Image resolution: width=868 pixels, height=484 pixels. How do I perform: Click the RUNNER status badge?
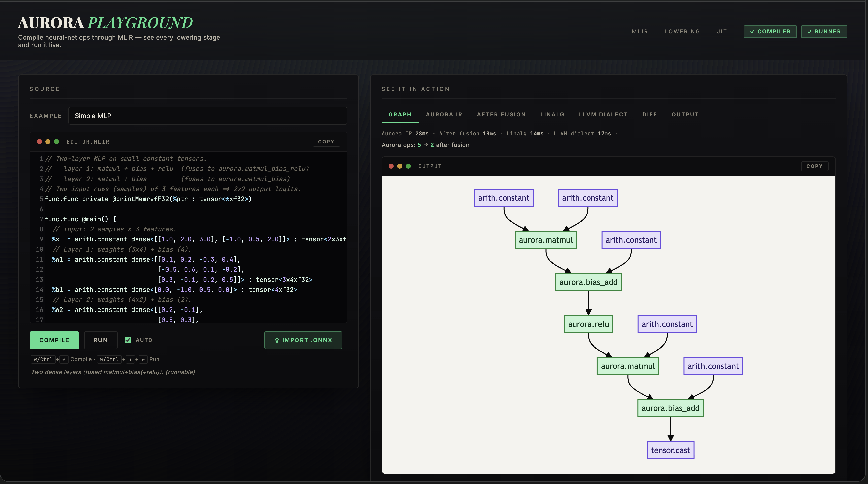pyautogui.click(x=824, y=32)
